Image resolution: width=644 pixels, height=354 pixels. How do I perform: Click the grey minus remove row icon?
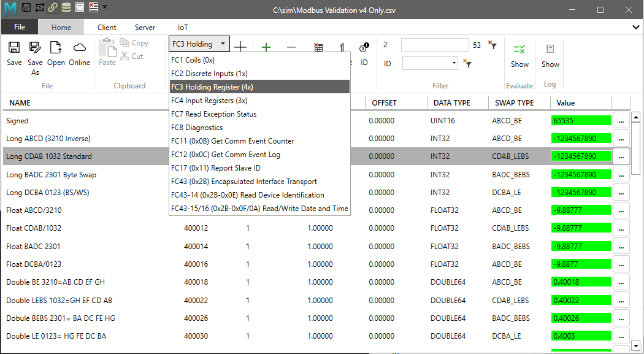click(291, 47)
